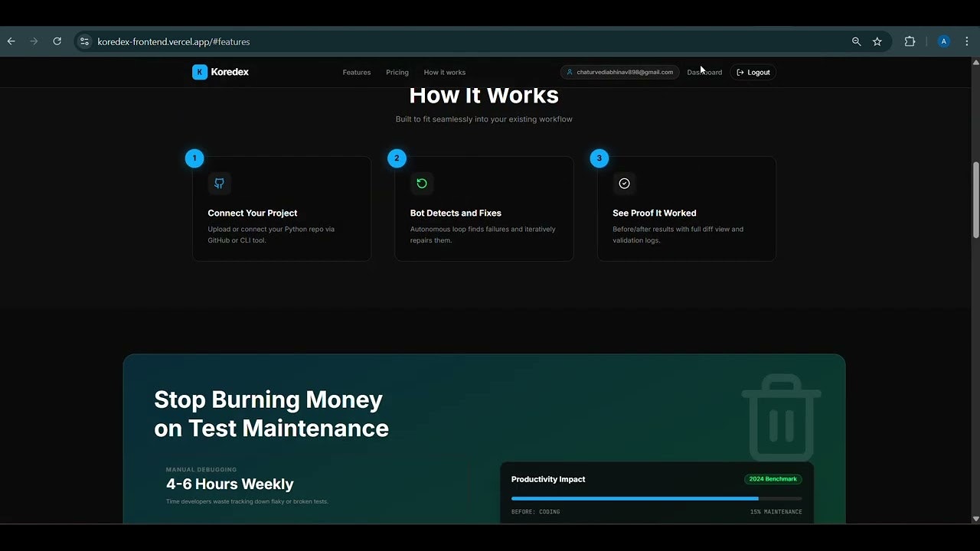Click the user icon beside the email address
The image size is (980, 551).
570,72
